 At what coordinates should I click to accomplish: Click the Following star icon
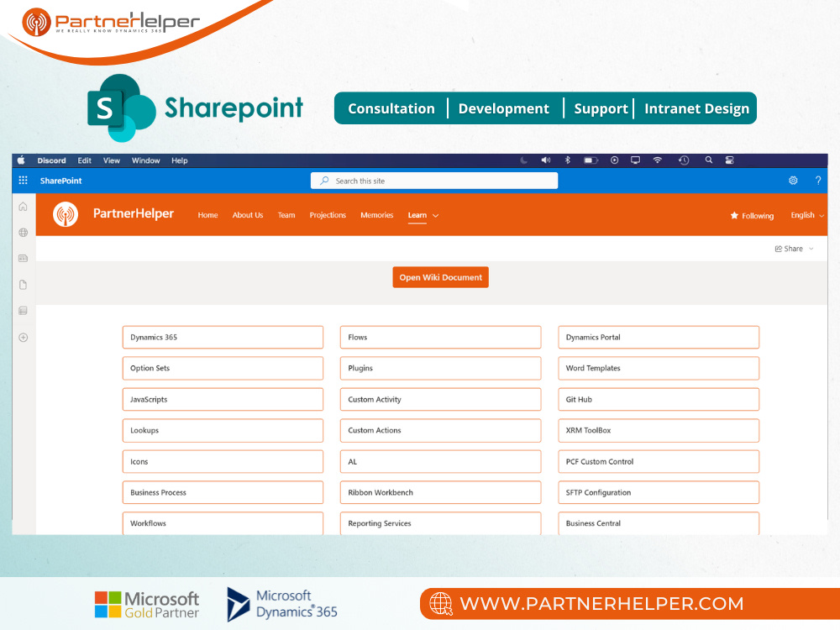pyautogui.click(x=734, y=215)
